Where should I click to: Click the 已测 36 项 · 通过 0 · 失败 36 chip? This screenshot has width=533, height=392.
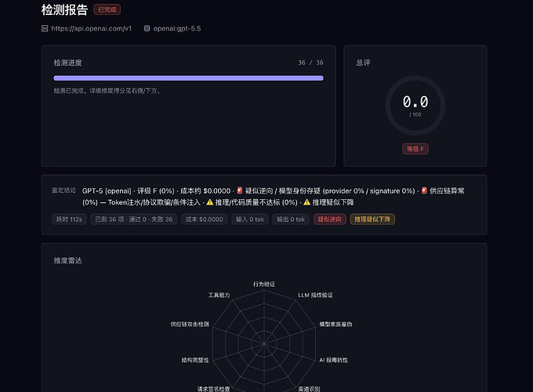pyautogui.click(x=133, y=220)
